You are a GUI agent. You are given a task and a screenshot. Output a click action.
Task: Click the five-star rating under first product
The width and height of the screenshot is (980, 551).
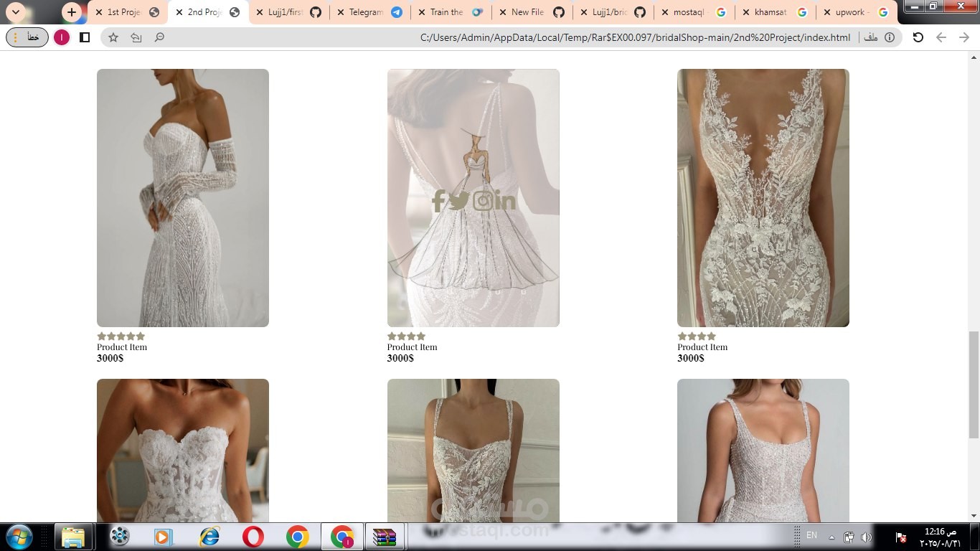(121, 336)
